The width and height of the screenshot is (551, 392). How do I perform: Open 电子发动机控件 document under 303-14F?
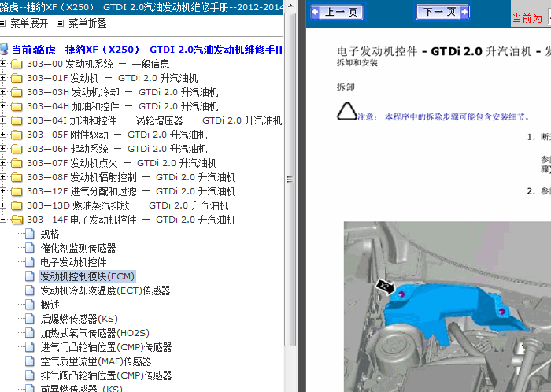73,262
